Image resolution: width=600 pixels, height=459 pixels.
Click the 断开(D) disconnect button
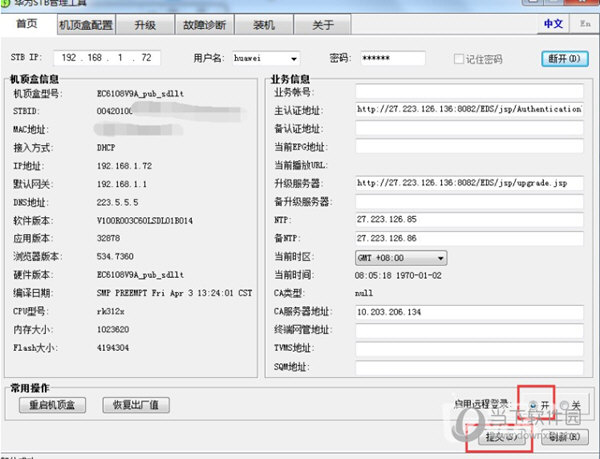click(565, 59)
